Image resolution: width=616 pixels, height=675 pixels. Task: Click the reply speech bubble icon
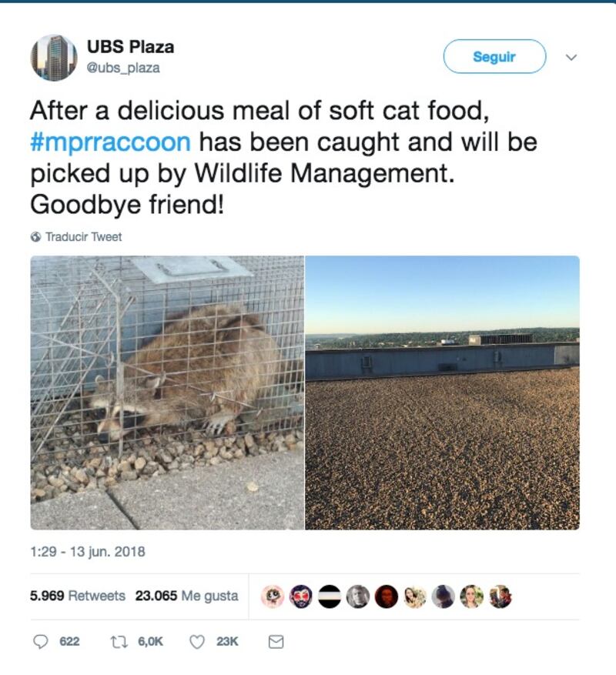tap(41, 642)
